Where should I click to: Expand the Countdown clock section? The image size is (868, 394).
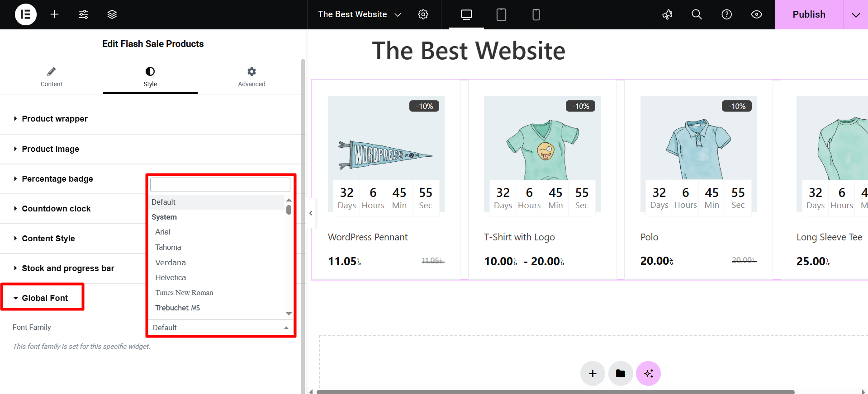pos(56,209)
